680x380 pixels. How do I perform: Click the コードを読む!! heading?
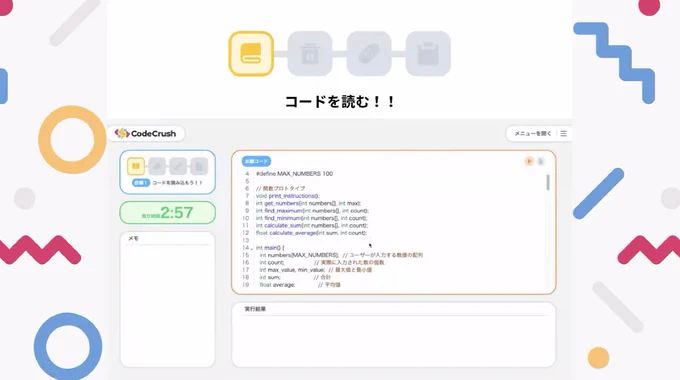click(340, 102)
